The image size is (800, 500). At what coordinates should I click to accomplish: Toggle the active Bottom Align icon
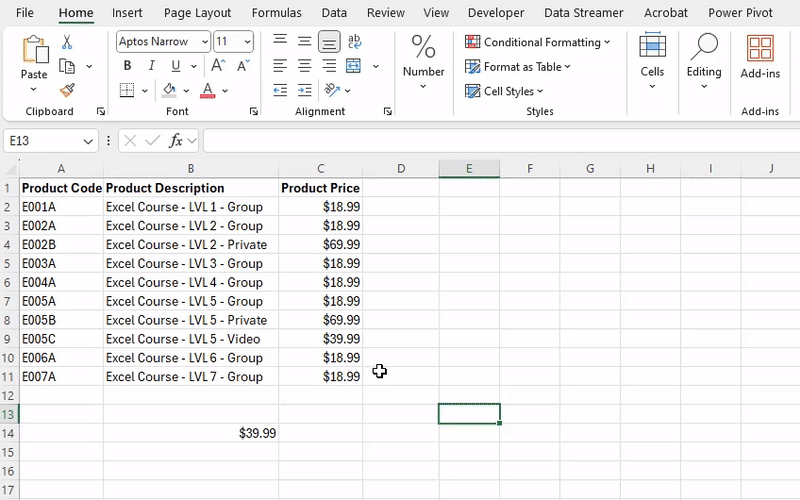pos(329,42)
